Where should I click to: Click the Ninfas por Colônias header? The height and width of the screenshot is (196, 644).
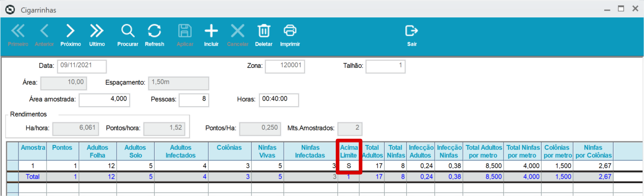pos(594,151)
